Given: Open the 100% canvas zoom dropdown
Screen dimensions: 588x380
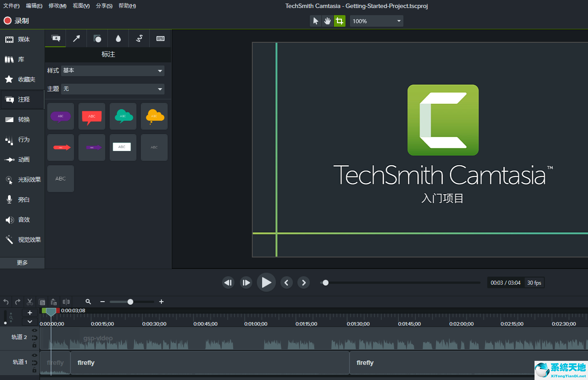Looking at the screenshot, I should click(x=377, y=21).
